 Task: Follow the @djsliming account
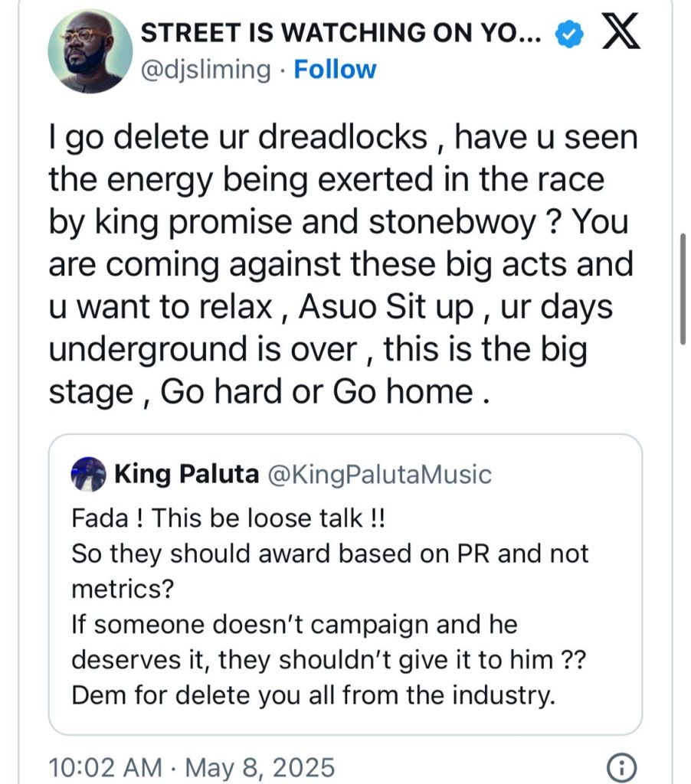pos(335,70)
